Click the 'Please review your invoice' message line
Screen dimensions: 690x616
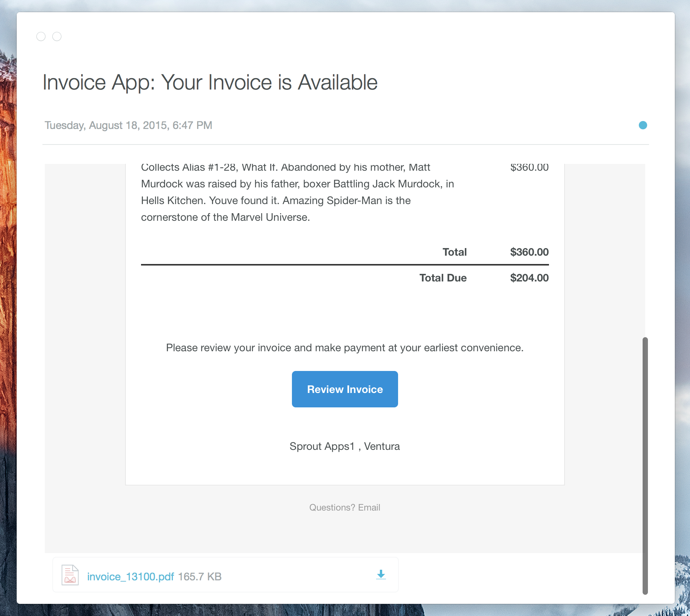345,348
